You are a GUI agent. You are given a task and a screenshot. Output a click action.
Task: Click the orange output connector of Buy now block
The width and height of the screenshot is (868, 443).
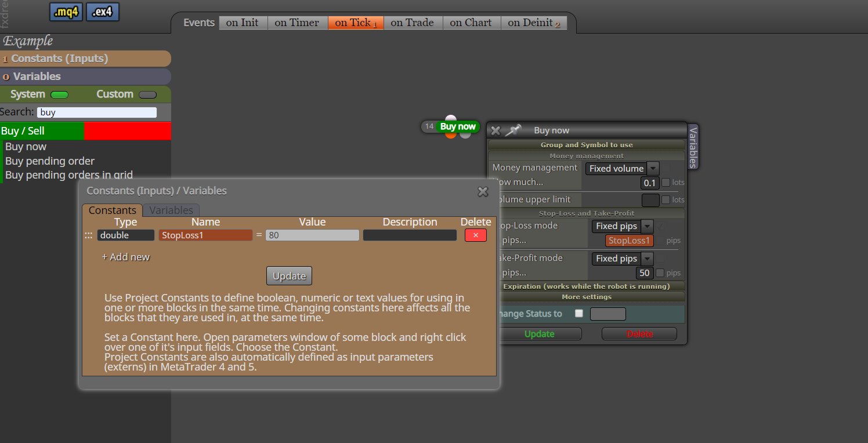pos(451,135)
